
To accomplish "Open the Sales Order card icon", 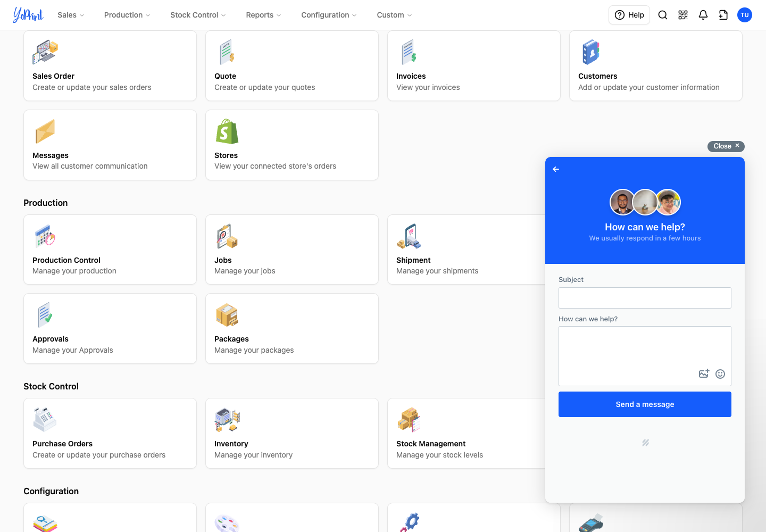I will [45, 52].
